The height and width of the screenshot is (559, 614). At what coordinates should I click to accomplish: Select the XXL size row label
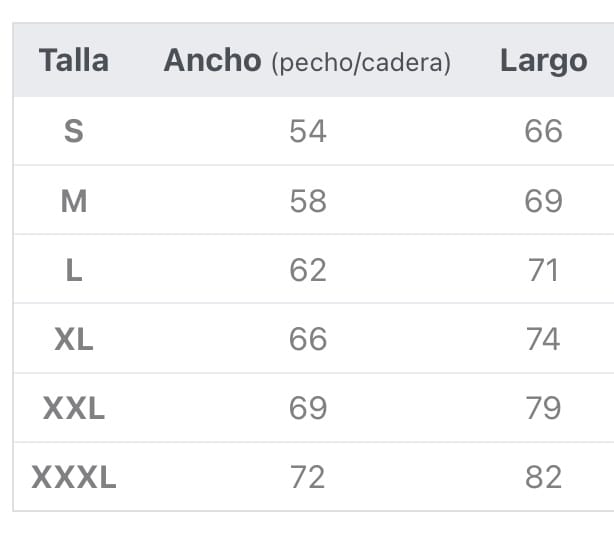click(73, 408)
